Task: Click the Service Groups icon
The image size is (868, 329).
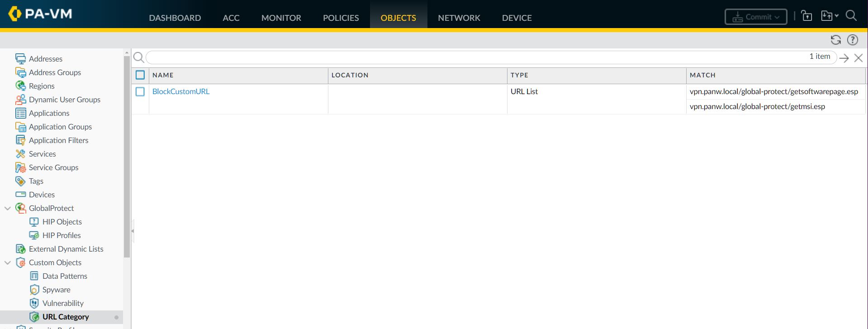Action: 20,167
